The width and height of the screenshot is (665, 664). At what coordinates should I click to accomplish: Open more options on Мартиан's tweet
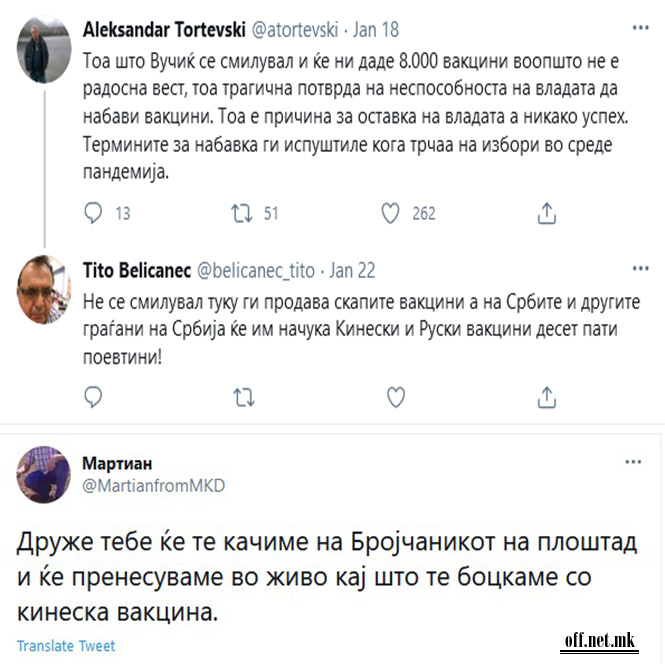[632, 463]
